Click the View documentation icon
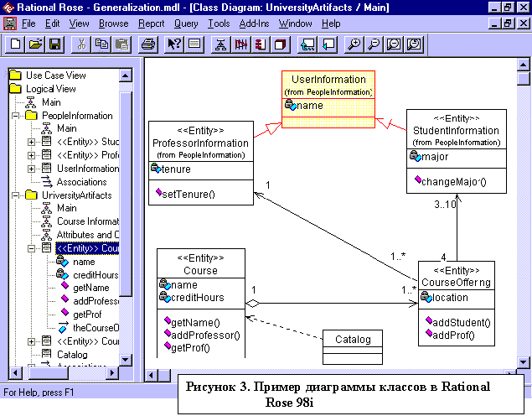 click(x=194, y=44)
